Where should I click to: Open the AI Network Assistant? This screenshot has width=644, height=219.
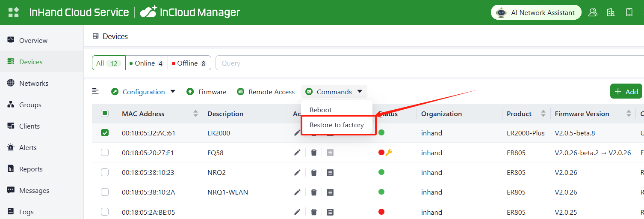(x=536, y=12)
